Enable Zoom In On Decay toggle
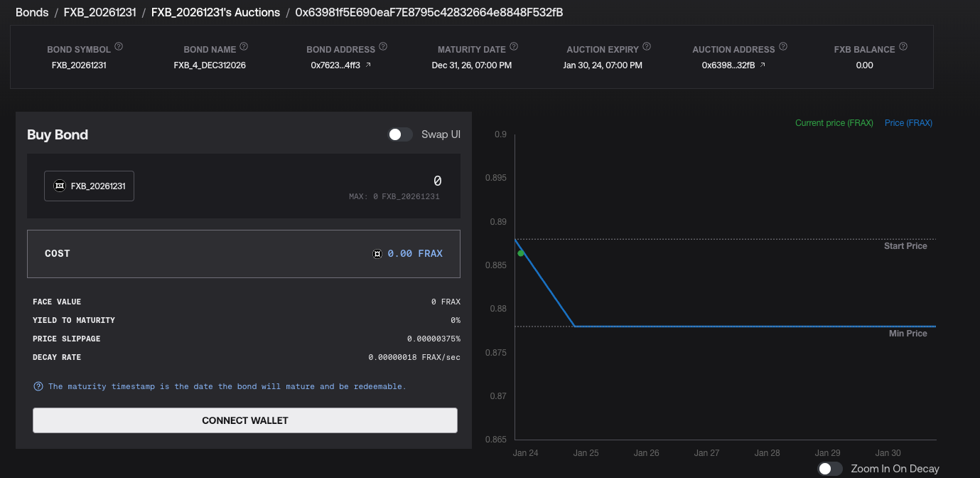This screenshot has width=980, height=478. point(830,469)
